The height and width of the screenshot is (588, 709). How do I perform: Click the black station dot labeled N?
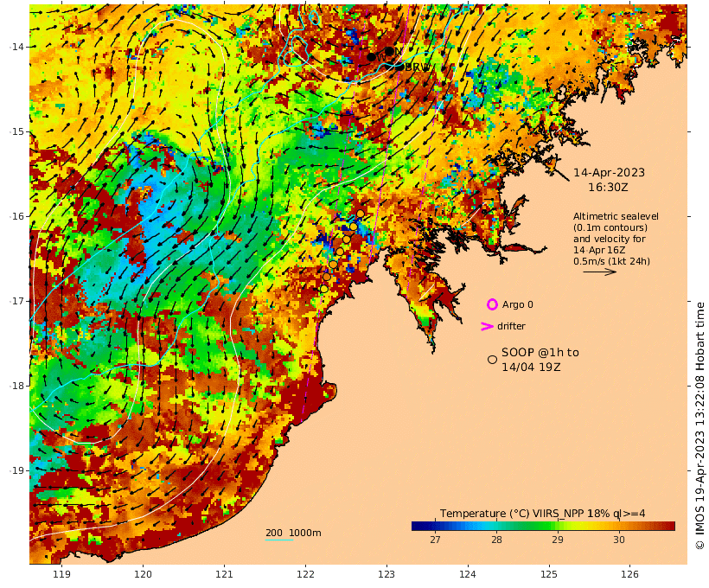point(389,51)
